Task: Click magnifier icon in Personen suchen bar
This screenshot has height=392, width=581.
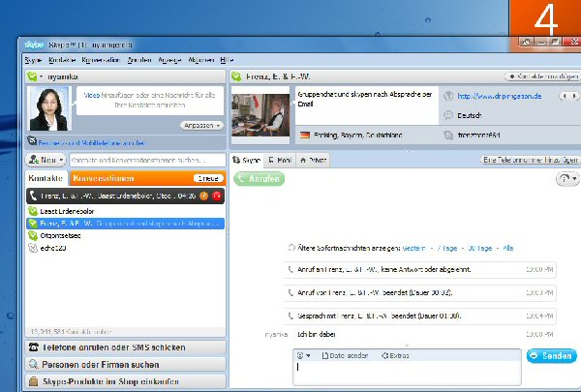Action: (x=34, y=364)
